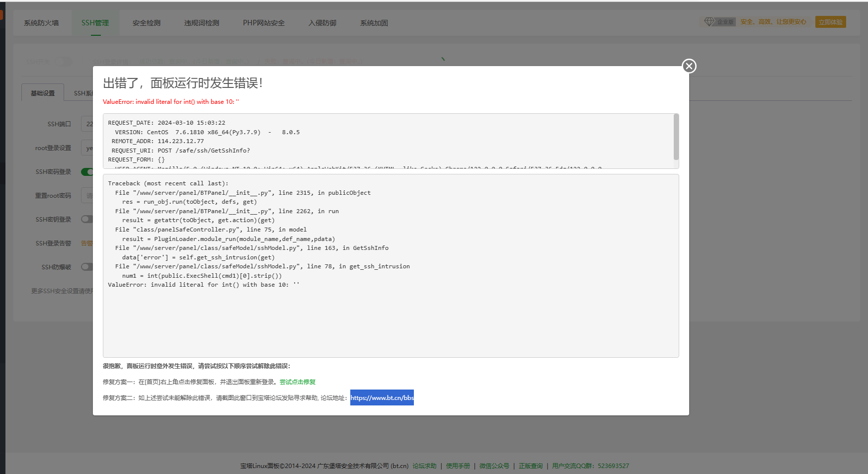Click the request info box scrollbar
Viewport: 868px width, 474px height.
point(676,137)
